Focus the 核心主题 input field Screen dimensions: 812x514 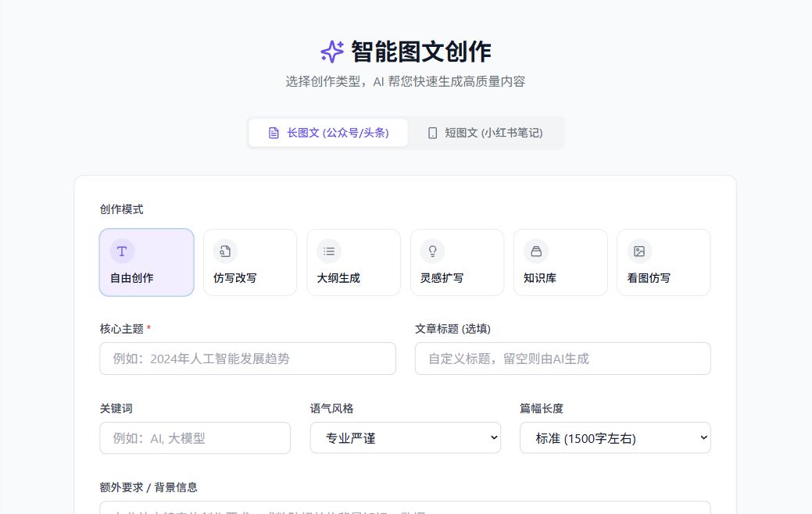coord(248,359)
